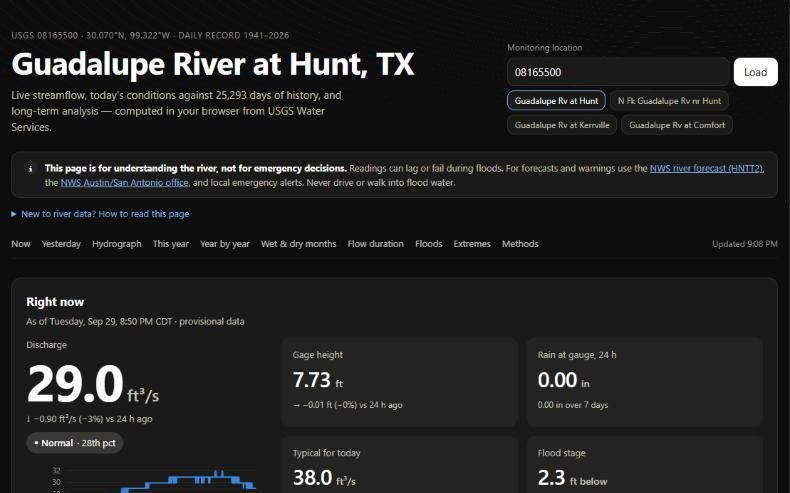Jump to the Yesterday section
Viewport: 790px width, 493px height.
(x=61, y=244)
